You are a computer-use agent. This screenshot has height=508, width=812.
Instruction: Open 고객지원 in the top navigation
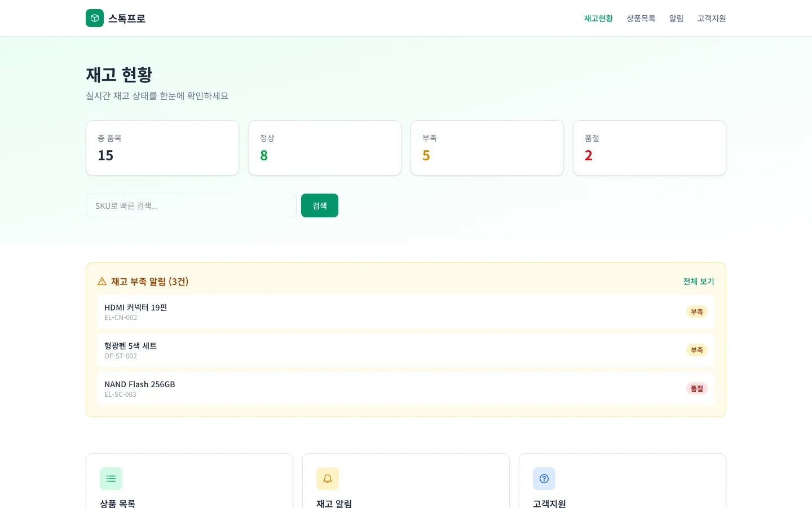pyautogui.click(x=712, y=18)
